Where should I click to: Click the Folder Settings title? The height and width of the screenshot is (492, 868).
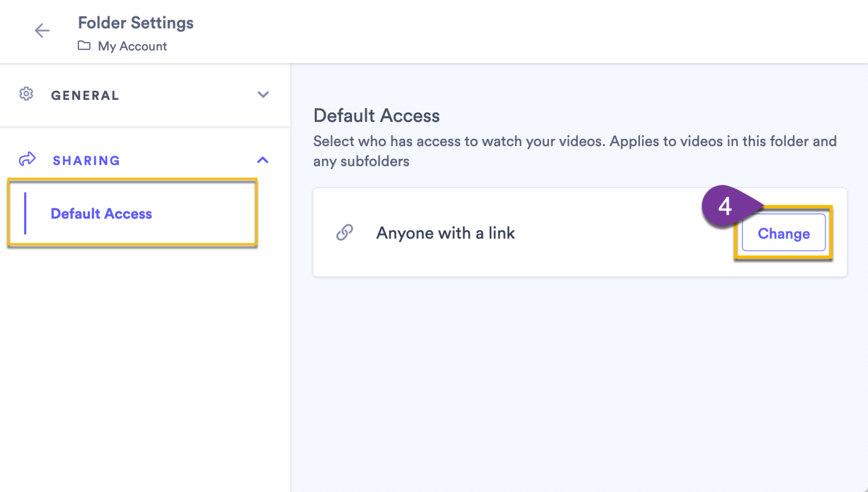pyautogui.click(x=136, y=23)
